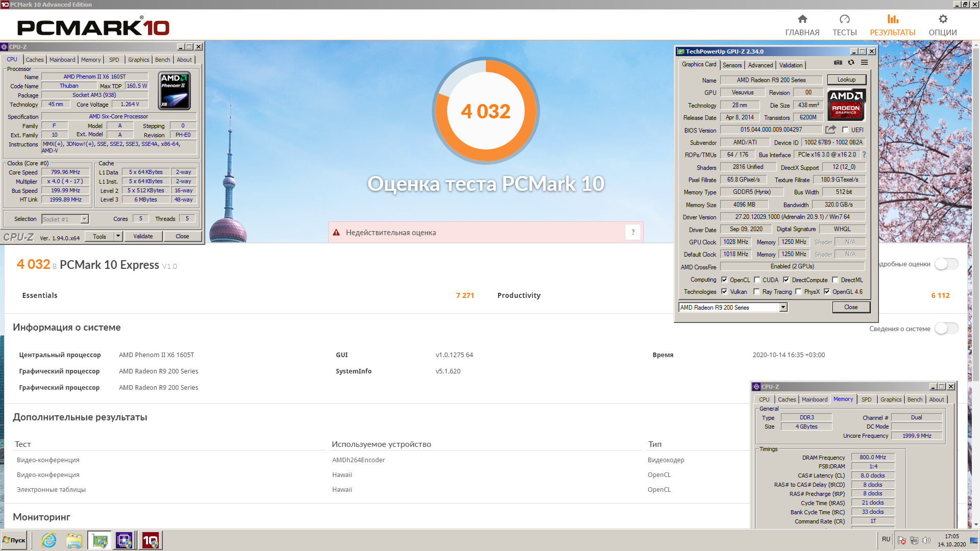This screenshot has width=980, height=551.
Task: Enable the Сведения о системе switch
Action: pyautogui.click(x=946, y=329)
